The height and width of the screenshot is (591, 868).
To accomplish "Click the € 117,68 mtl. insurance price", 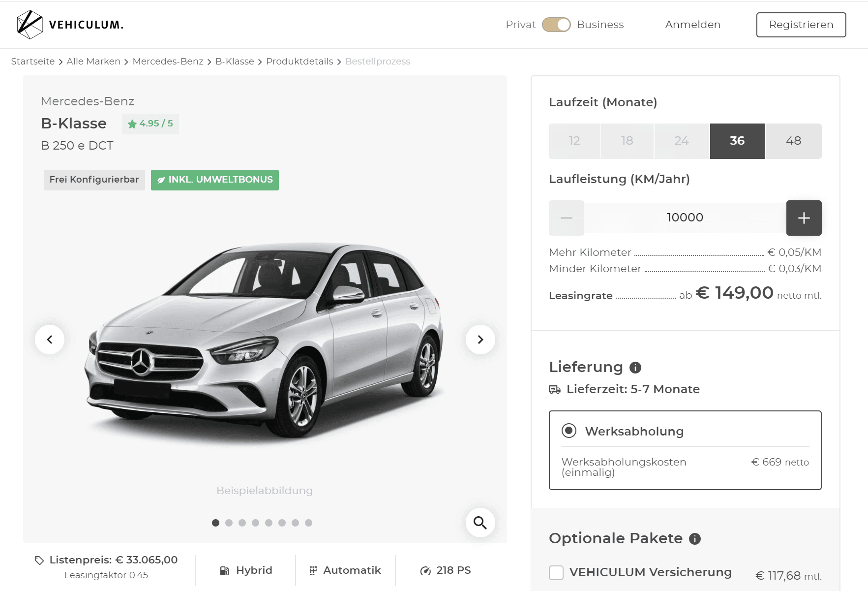I will 788,576.
